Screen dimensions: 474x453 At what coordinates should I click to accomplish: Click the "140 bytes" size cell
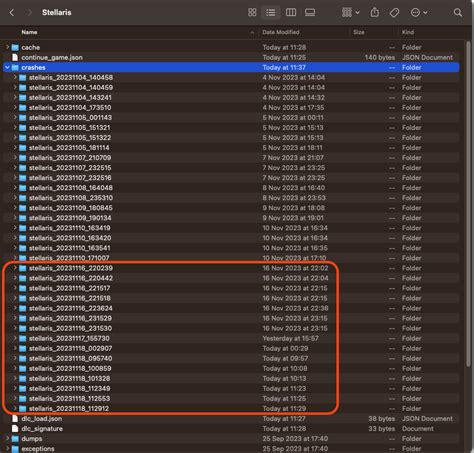380,57
